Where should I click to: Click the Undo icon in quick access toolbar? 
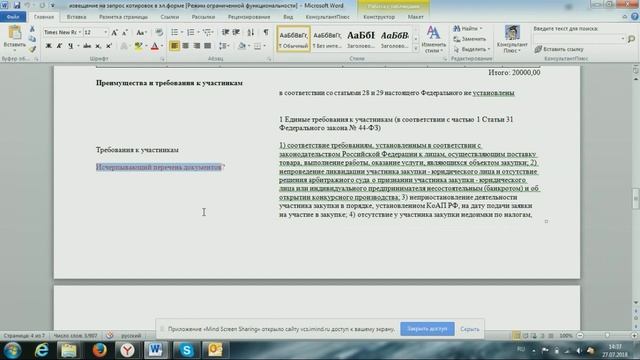point(27,5)
